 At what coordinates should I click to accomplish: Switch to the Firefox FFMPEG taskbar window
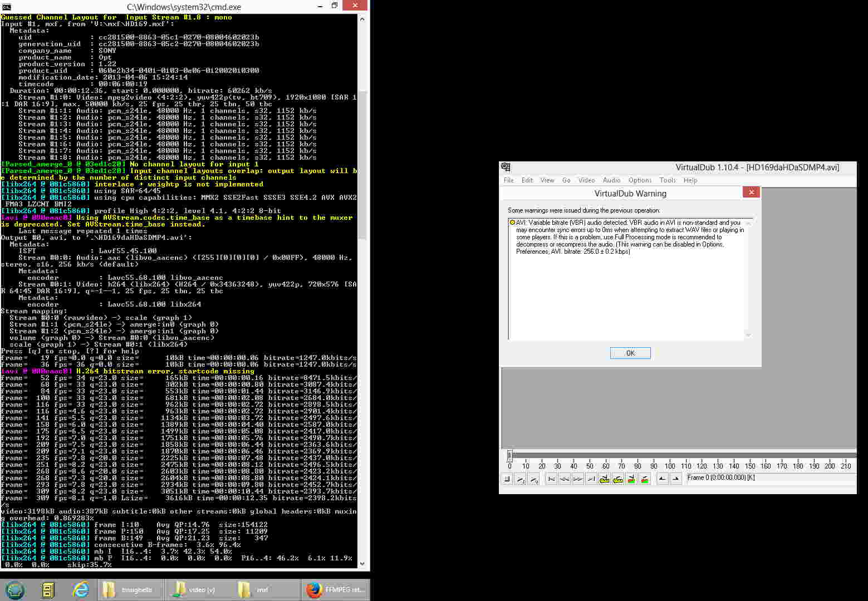336,590
